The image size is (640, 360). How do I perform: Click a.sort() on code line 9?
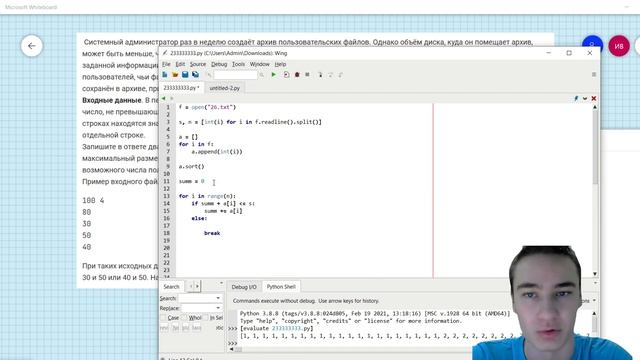point(191,167)
